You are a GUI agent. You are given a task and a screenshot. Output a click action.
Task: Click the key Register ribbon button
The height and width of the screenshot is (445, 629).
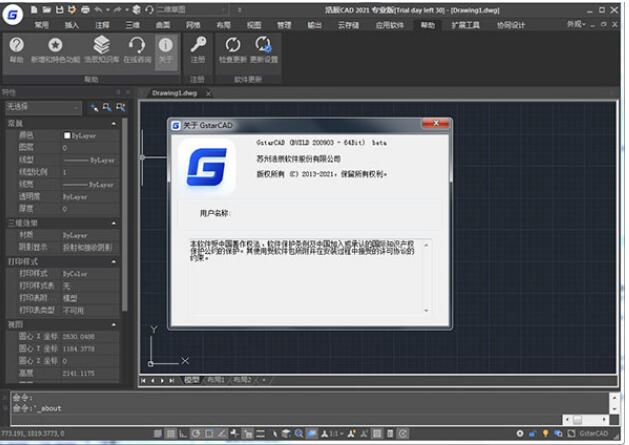[198, 50]
